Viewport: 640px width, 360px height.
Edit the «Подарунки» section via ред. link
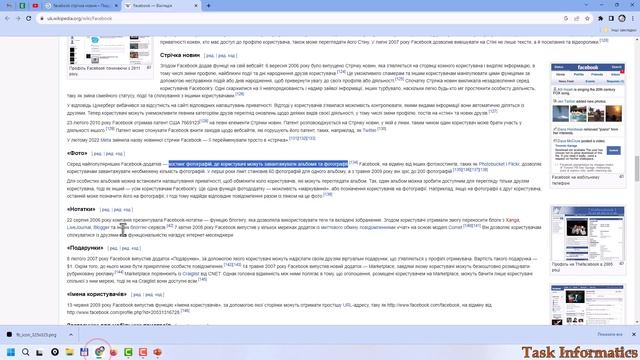point(113,248)
